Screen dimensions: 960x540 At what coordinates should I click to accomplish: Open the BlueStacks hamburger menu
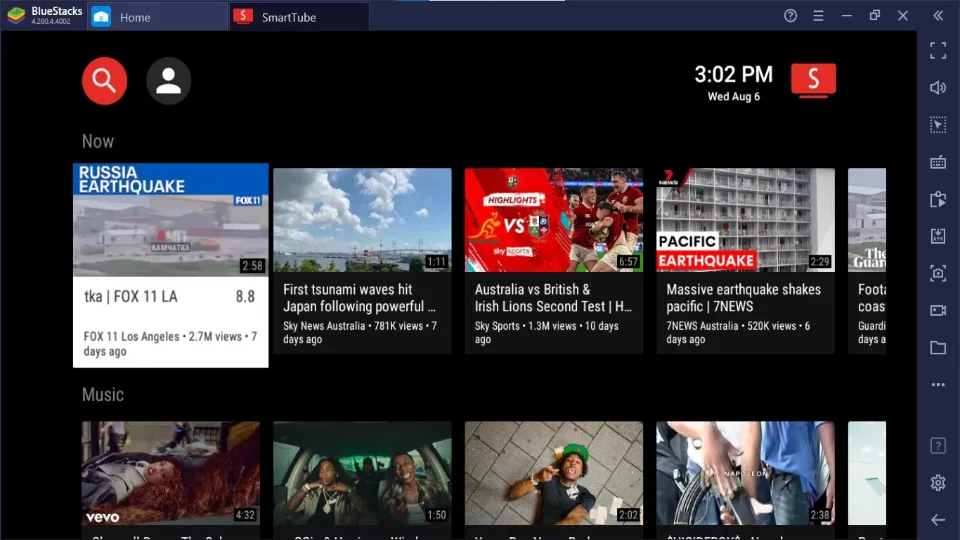tap(819, 16)
